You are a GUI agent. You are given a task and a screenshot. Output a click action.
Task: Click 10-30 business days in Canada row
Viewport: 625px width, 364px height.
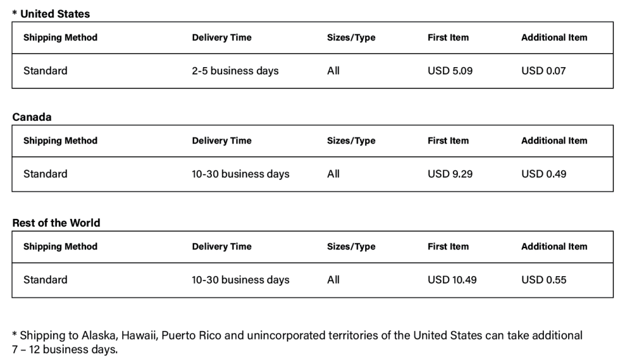point(240,174)
